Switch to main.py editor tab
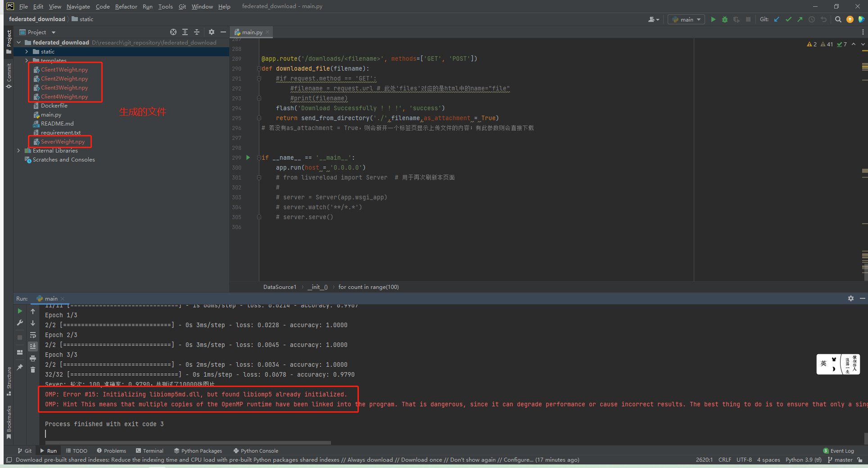 [252, 32]
